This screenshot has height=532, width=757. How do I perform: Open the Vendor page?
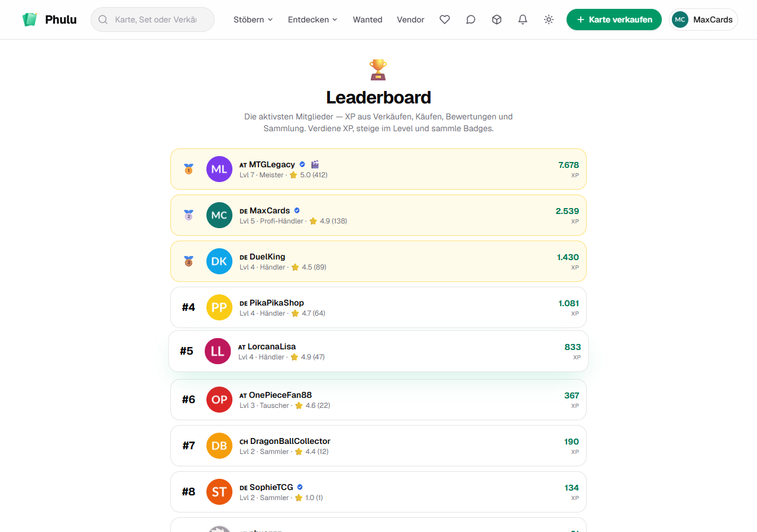[410, 20]
